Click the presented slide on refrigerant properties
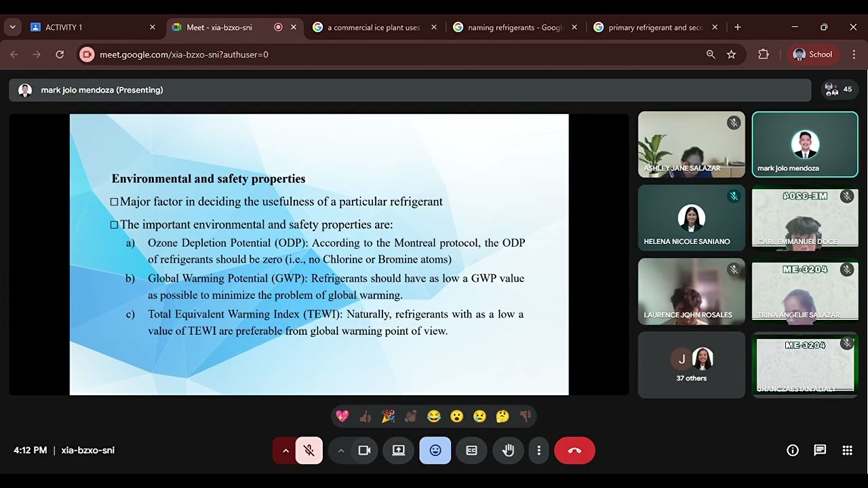Viewport: 868px width, 488px height. click(319, 254)
